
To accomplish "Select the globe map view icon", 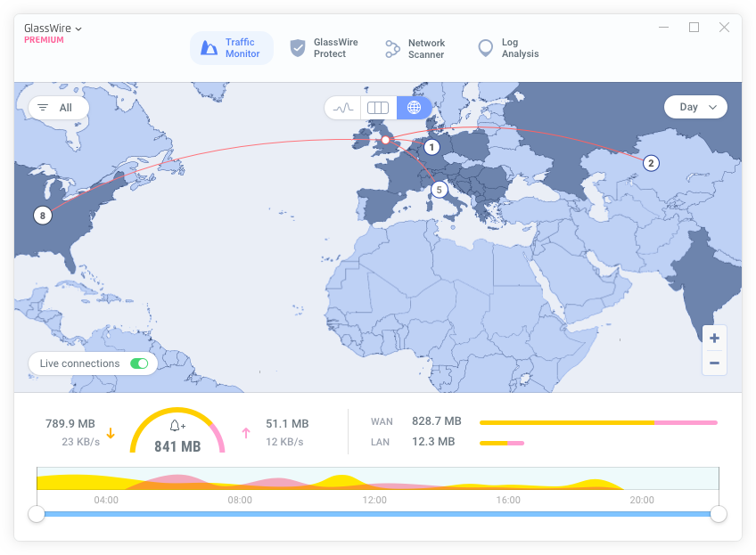I will (x=414, y=108).
